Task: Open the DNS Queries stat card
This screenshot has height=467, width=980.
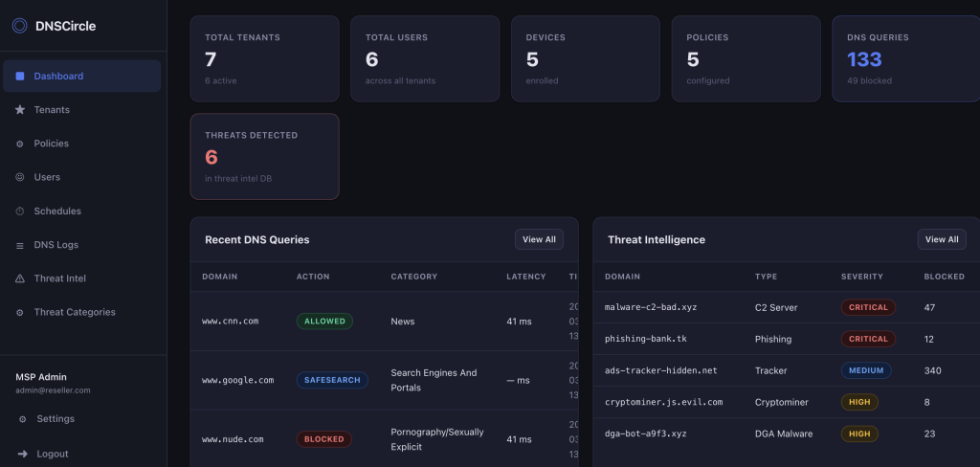Action: tap(904, 58)
